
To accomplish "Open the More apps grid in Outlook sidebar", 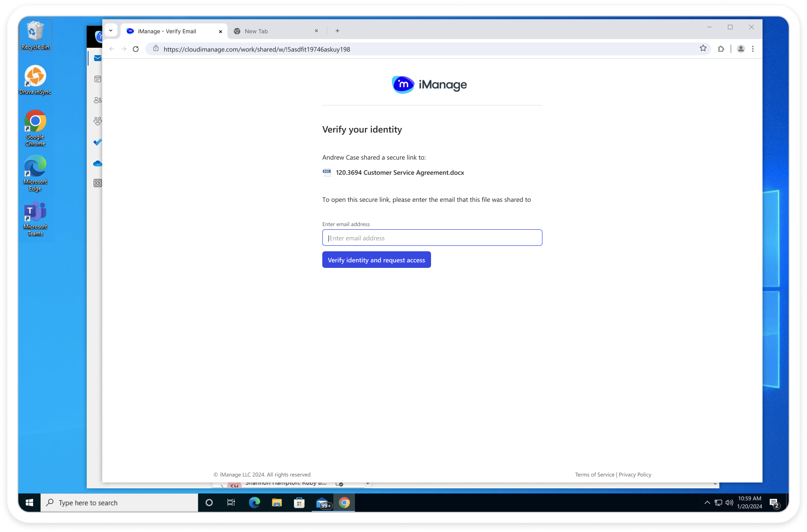I will point(98,183).
